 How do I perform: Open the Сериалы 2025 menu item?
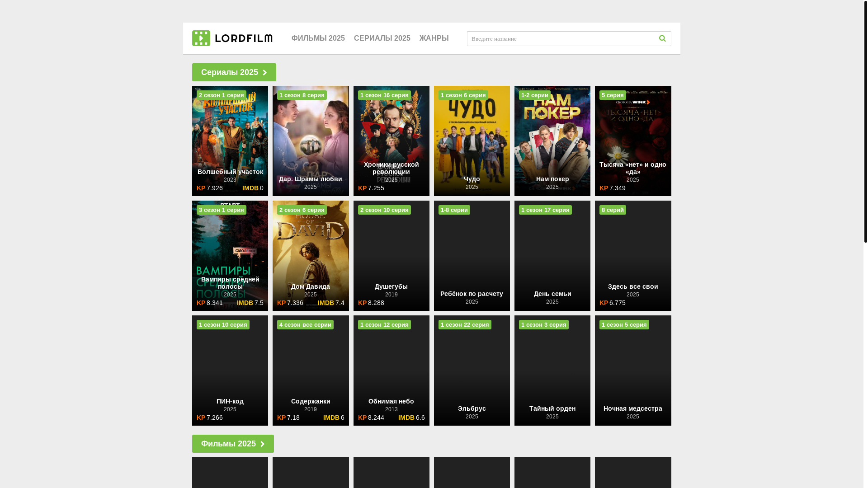[382, 38]
